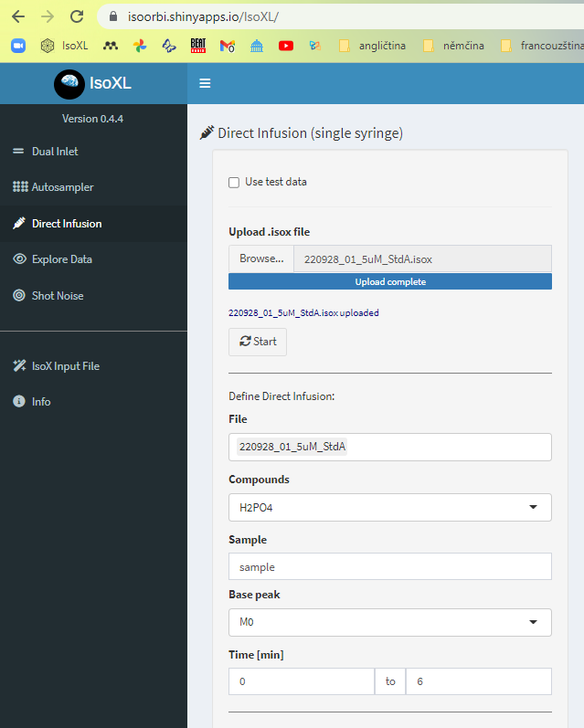
Task: Open the Gmail bookmark icon
Action: coord(228,46)
